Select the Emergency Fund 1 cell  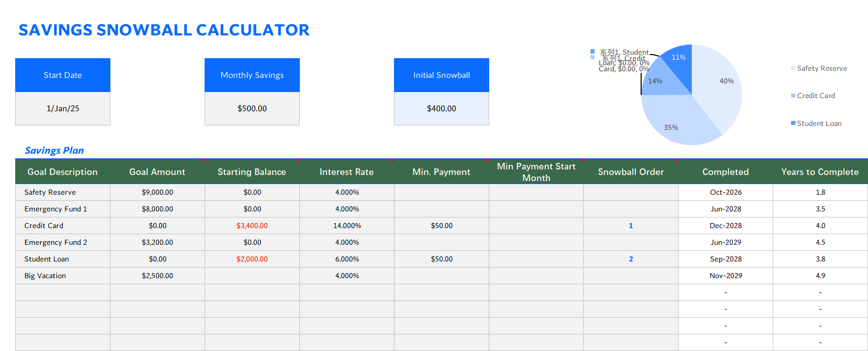(63, 209)
